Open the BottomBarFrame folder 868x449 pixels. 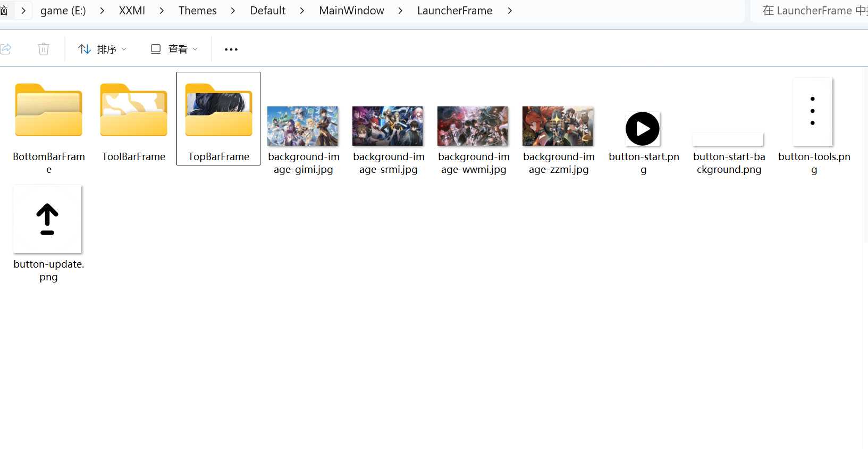48,112
